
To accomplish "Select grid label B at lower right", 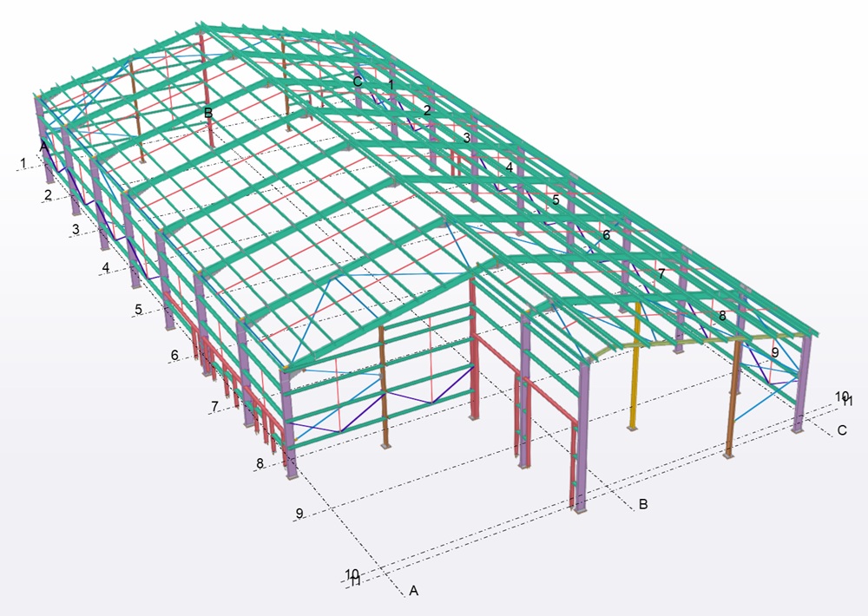I will pyautogui.click(x=643, y=503).
